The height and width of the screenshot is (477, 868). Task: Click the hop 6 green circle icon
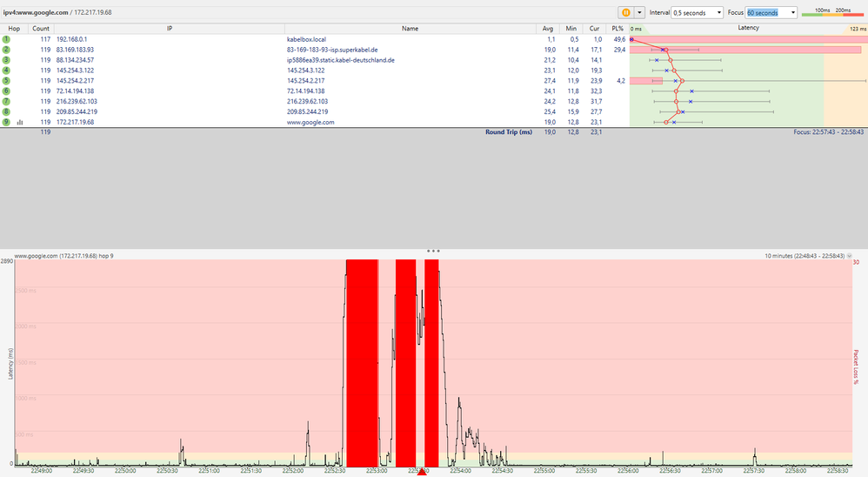(x=6, y=91)
